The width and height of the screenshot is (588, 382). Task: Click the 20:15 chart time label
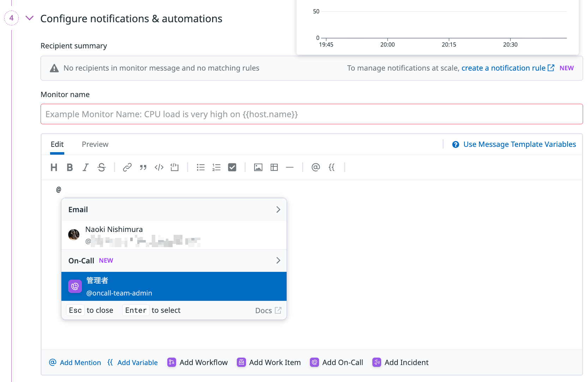click(x=449, y=45)
